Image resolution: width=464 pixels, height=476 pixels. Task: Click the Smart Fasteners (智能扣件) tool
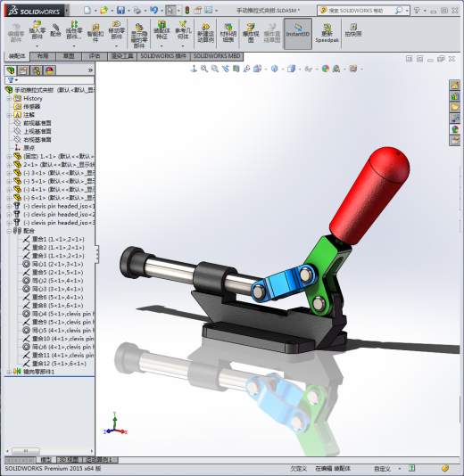95,32
